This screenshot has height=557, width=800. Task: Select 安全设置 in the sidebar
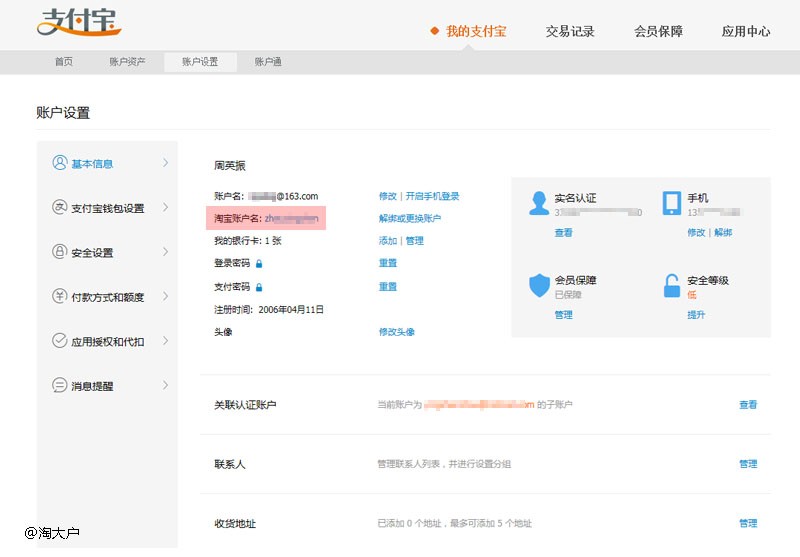[x=92, y=252]
